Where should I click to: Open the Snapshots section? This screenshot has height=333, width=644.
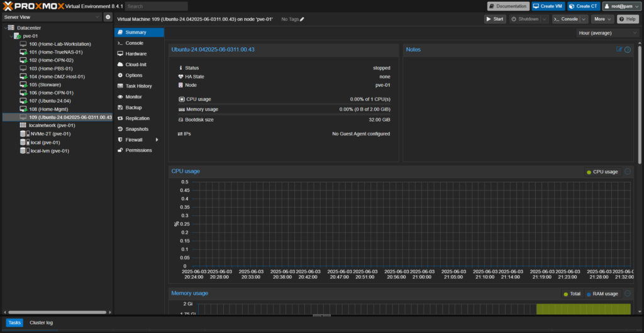click(136, 129)
